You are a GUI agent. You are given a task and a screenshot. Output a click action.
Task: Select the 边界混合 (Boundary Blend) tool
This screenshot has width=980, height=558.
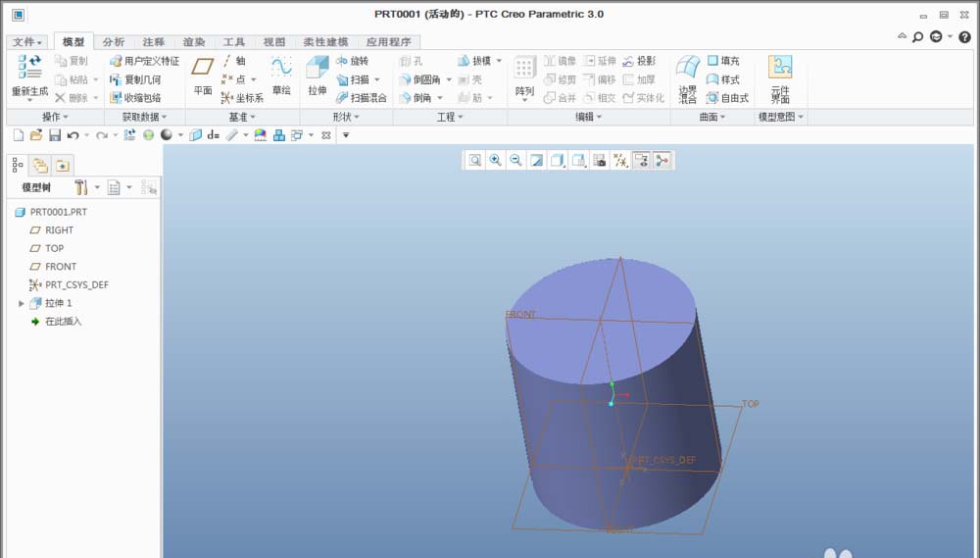[x=688, y=78]
